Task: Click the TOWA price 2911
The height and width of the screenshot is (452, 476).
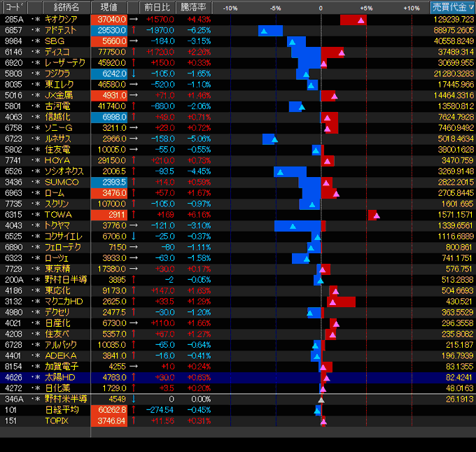Action: [x=109, y=215]
